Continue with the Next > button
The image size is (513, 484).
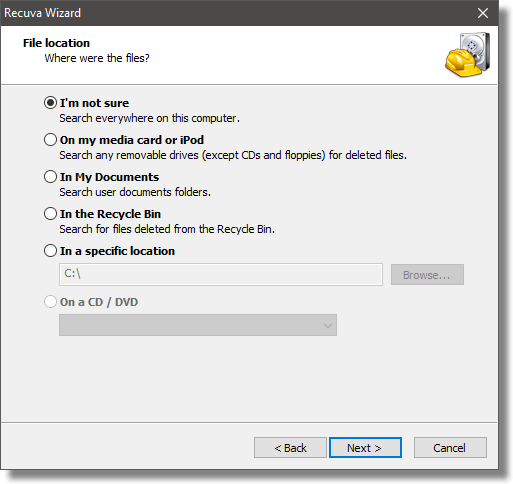(x=365, y=448)
